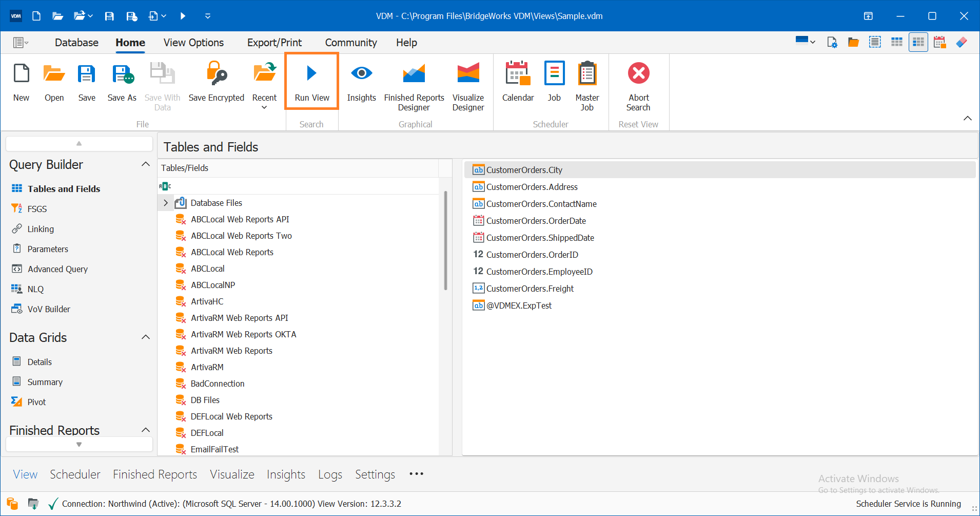Open the Help tab
Screen dimensions: 980x516
tap(406, 43)
